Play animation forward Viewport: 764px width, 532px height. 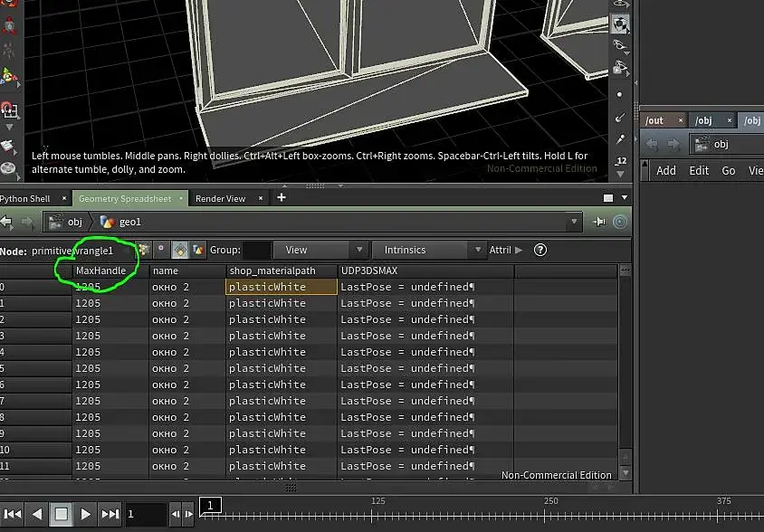[85, 514]
